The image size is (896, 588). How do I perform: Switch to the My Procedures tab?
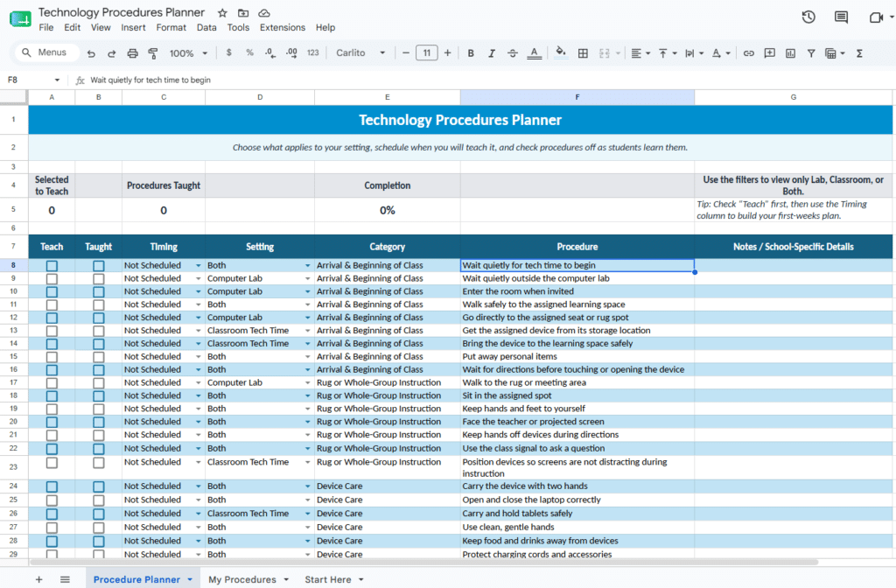[x=248, y=579]
